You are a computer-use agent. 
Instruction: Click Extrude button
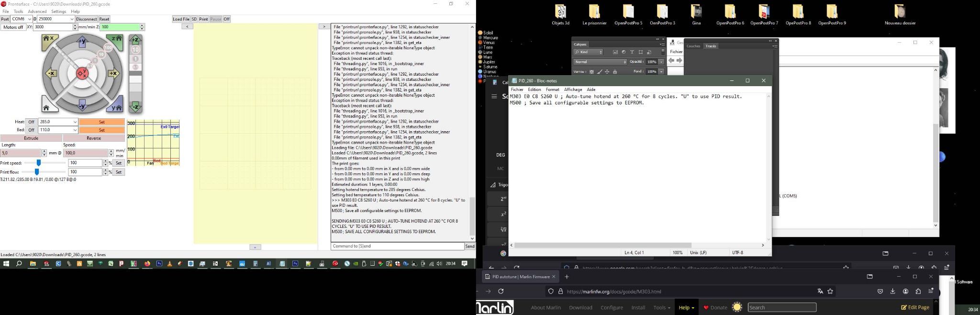pos(31,138)
